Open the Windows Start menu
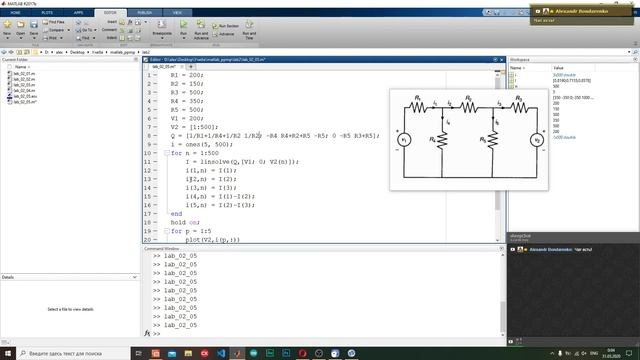This screenshot has height=360, width=640. click(7, 353)
